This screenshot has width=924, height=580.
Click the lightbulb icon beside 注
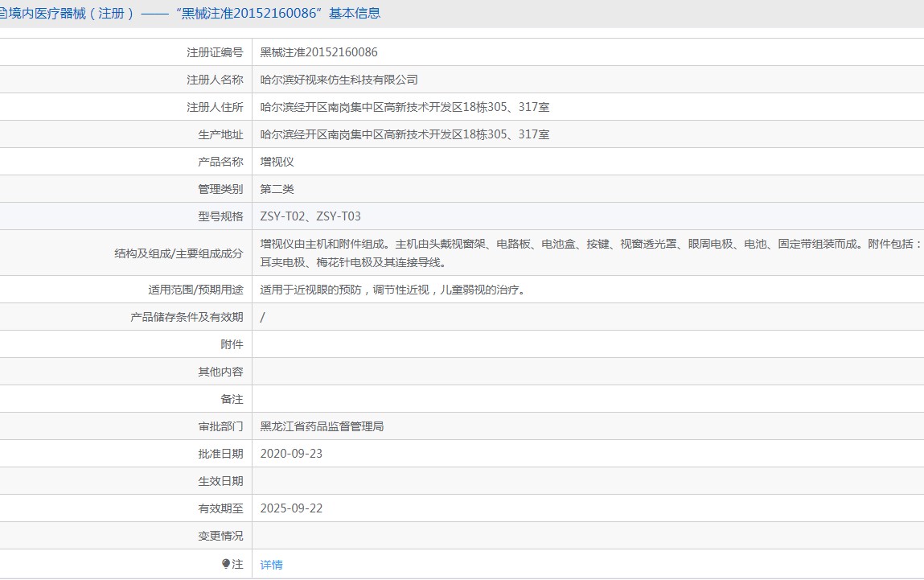(226, 564)
